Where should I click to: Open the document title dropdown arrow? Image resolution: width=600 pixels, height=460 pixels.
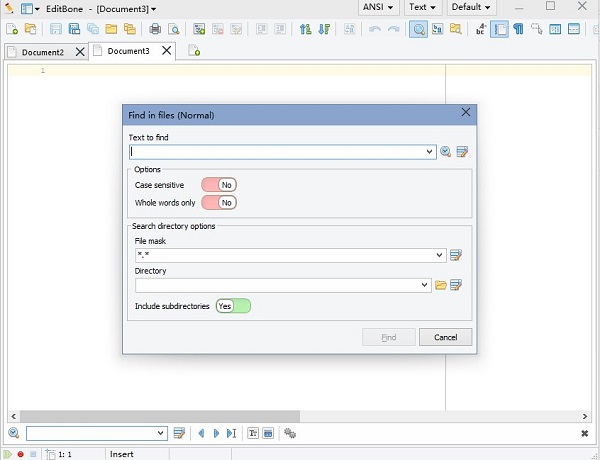coord(153,9)
